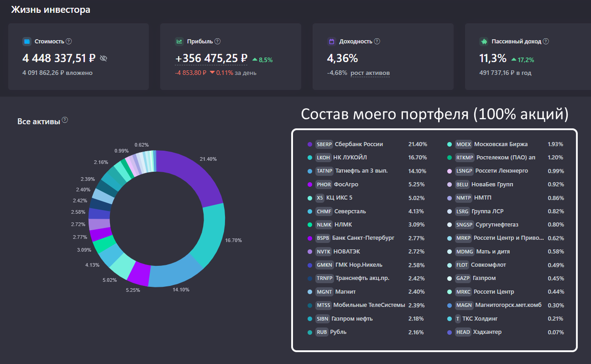
Task: Open the help tooltip next to Пассивный доход
Action: (546, 42)
